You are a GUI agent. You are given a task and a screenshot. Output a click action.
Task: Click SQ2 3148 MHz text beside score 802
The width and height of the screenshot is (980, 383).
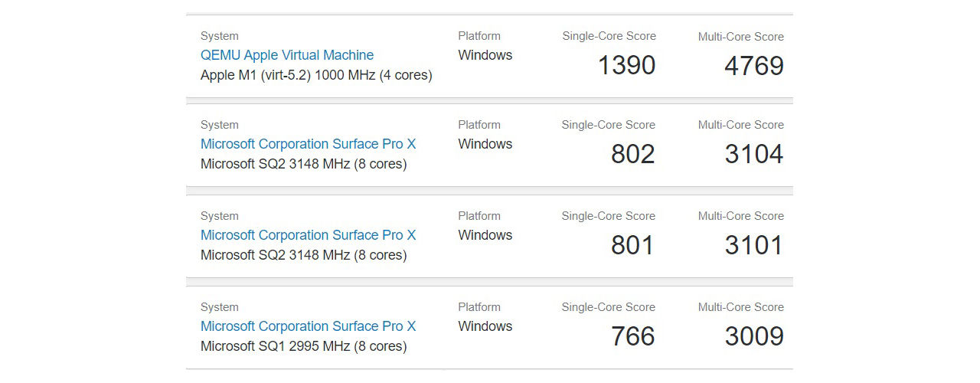(303, 164)
